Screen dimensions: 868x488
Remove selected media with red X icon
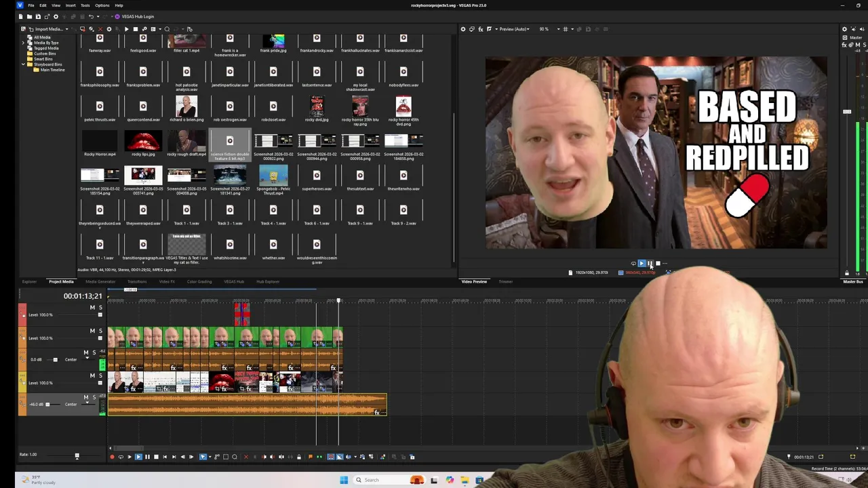pos(100,29)
